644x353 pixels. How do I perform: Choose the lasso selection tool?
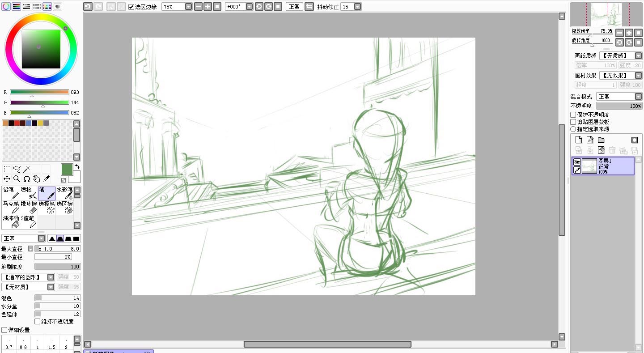[17, 169]
